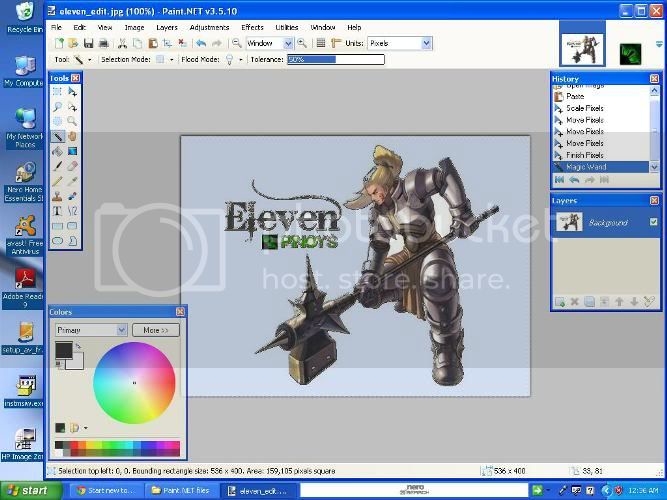Click the primary color swatch
The width and height of the screenshot is (667, 500).
64,351
